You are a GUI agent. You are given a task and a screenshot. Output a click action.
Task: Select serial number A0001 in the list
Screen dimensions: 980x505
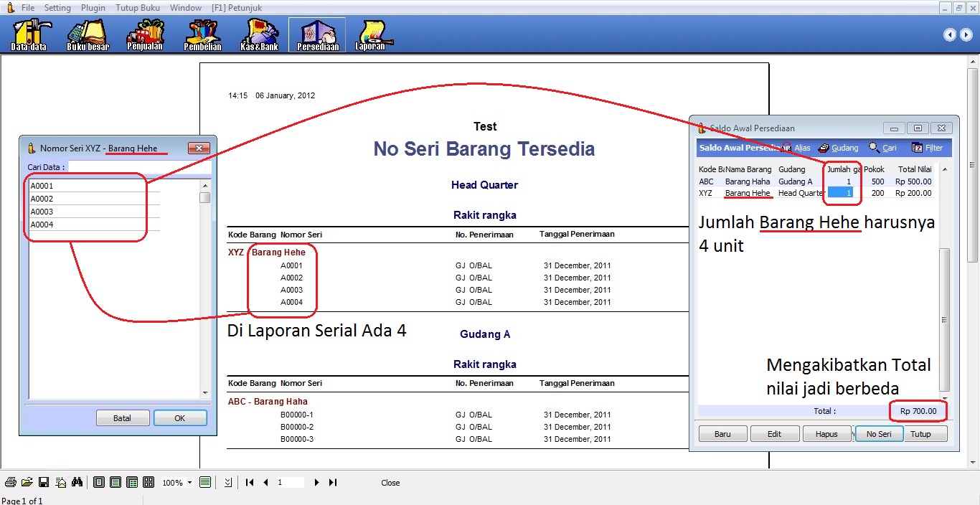tap(94, 186)
